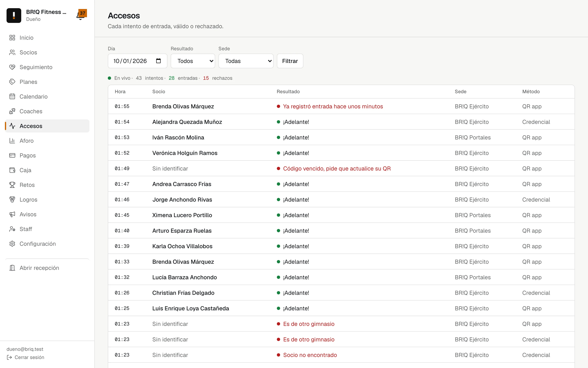Click the 15 rechazos counter

pyautogui.click(x=217, y=78)
